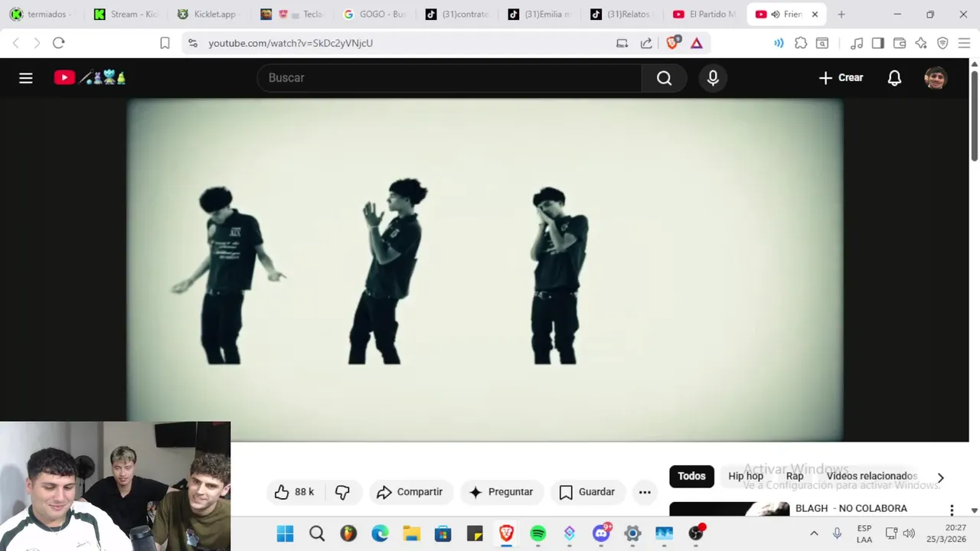Switch to the Stream - Kick tab
Image resolution: width=980 pixels, height=551 pixels.
tap(126, 15)
